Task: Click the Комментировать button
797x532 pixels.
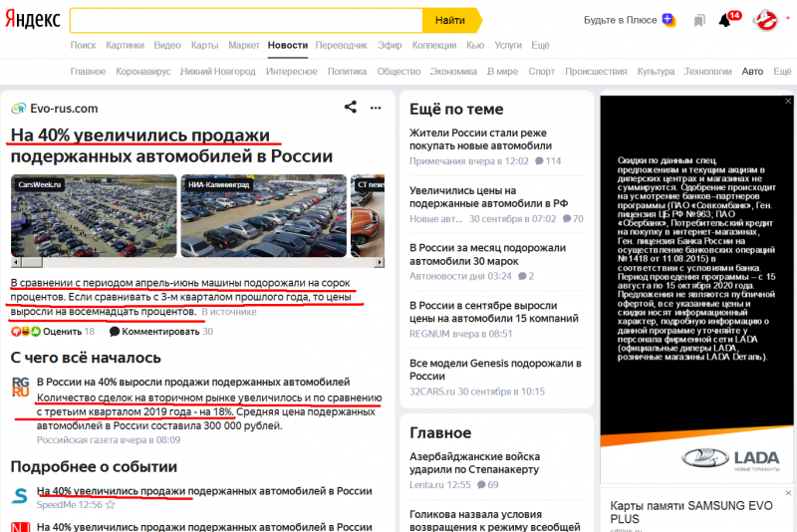Action: pos(160,332)
